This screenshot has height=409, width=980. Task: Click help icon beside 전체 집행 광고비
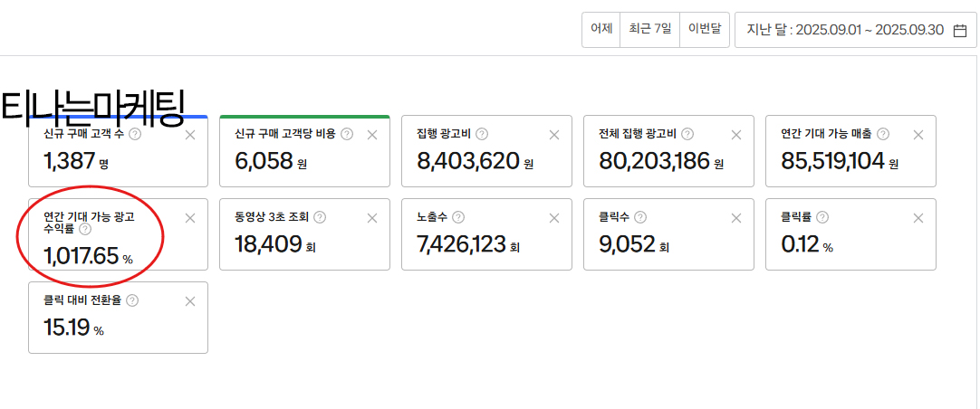(687, 134)
